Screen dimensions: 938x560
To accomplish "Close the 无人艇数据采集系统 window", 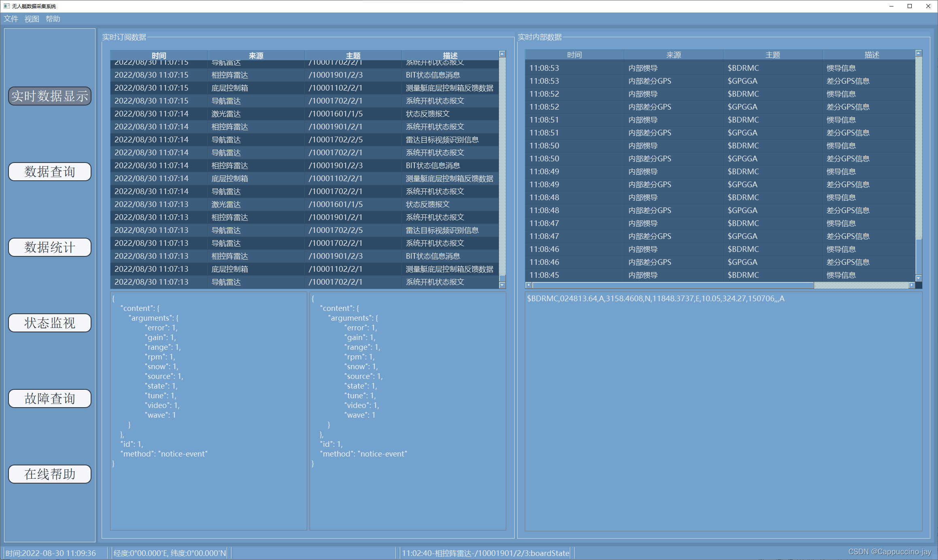I will pos(928,6).
